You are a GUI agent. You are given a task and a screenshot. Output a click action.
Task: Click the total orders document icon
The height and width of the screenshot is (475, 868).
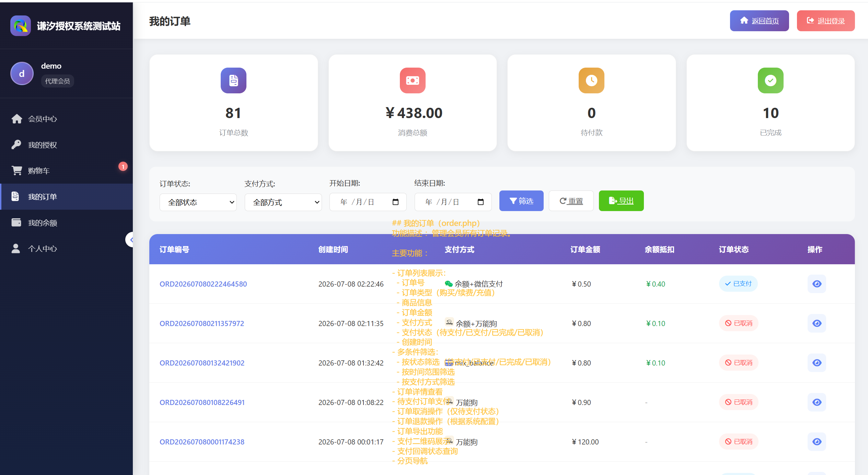[x=233, y=80]
